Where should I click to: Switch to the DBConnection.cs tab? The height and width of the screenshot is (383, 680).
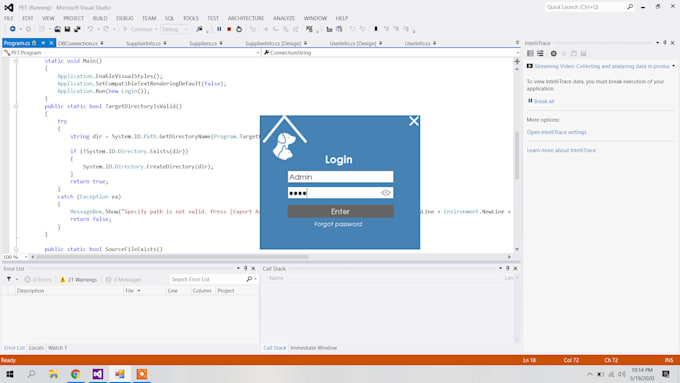tap(78, 43)
